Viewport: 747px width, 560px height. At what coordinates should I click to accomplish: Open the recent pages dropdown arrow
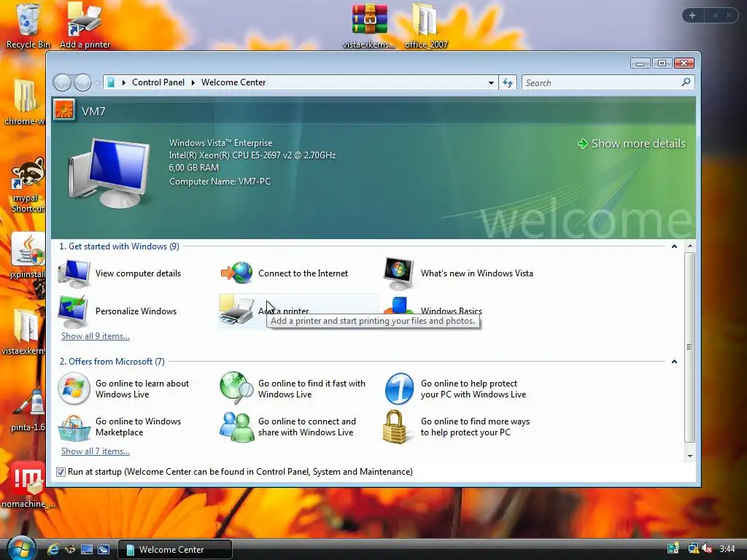[x=97, y=83]
